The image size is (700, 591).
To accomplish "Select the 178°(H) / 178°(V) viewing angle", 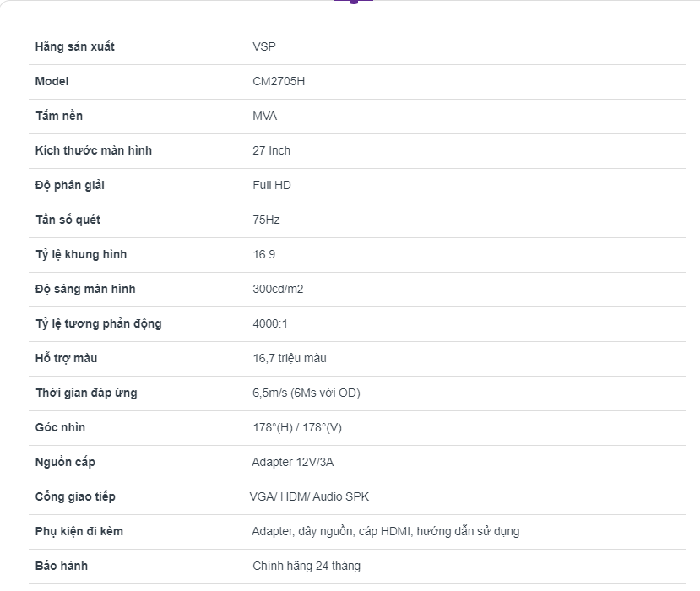I will coord(297,427).
